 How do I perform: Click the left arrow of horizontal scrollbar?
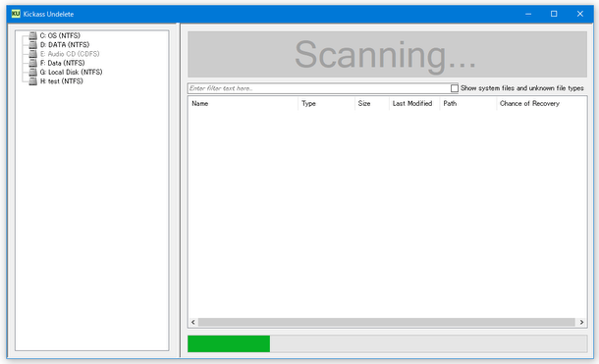(192, 323)
